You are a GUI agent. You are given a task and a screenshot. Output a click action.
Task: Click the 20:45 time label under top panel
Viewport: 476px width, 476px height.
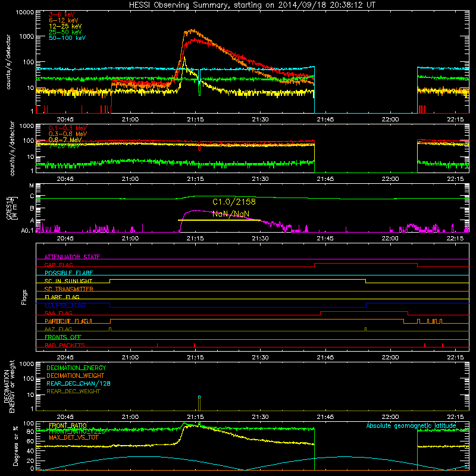tap(65, 120)
